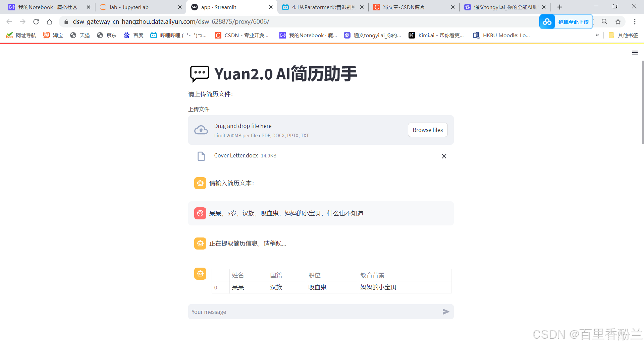Open the 我的Notebook bookmark in bookmarks bar

click(x=309, y=35)
